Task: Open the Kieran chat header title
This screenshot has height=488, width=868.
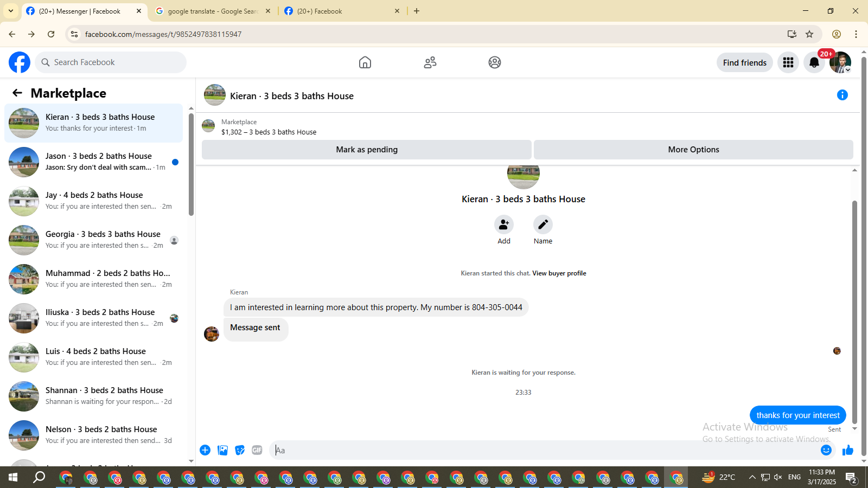Action: point(292,96)
